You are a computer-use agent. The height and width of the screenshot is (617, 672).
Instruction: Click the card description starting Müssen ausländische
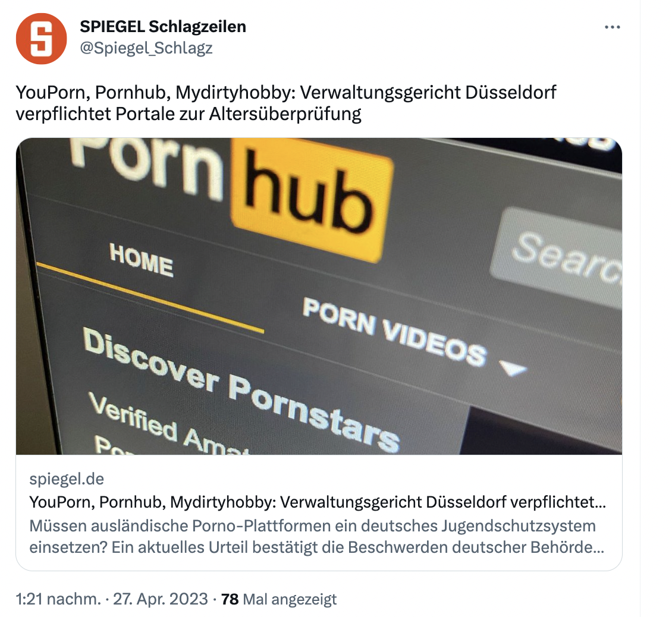click(317, 536)
